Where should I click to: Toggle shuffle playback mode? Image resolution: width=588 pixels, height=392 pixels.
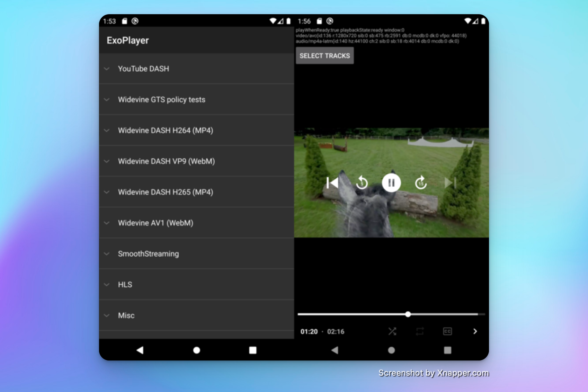(392, 331)
